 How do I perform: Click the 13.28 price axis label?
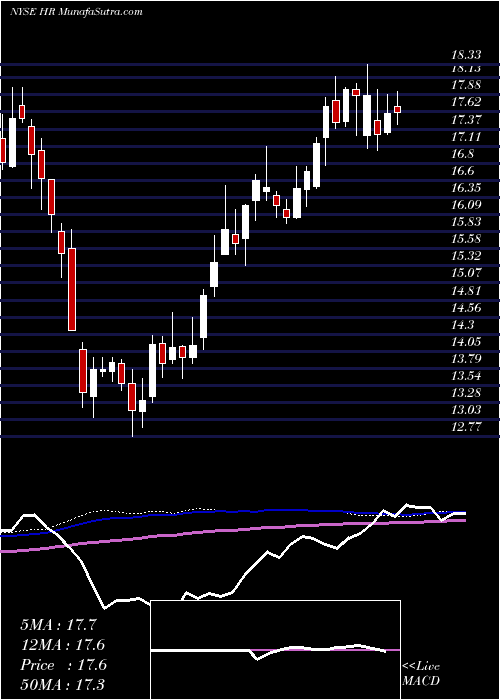(x=466, y=394)
